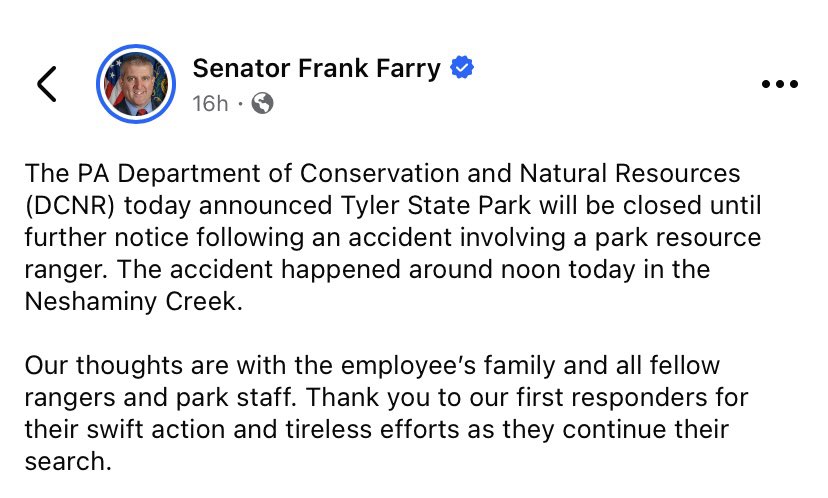Viewport: 828px width, 498px height.
Task: Open the Senator Frank Farry profile name
Action: [316, 68]
